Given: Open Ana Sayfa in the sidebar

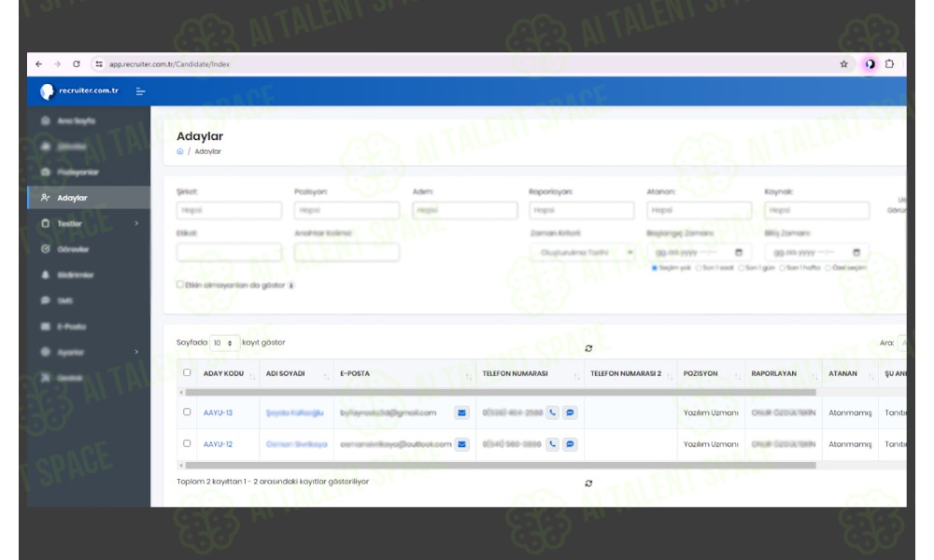Looking at the screenshot, I should 76,120.
